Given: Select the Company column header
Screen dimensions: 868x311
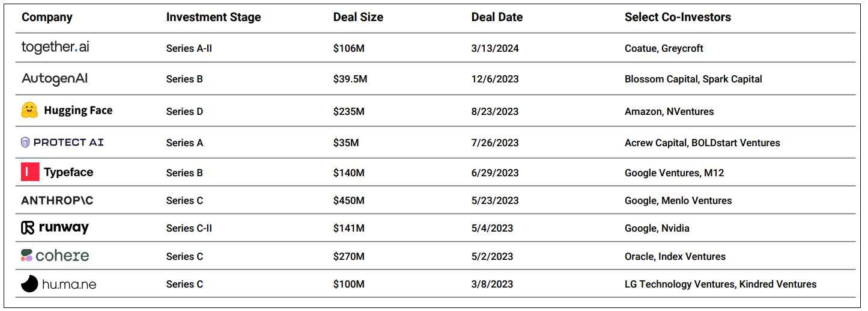Looking at the screenshot, I should click(47, 17).
